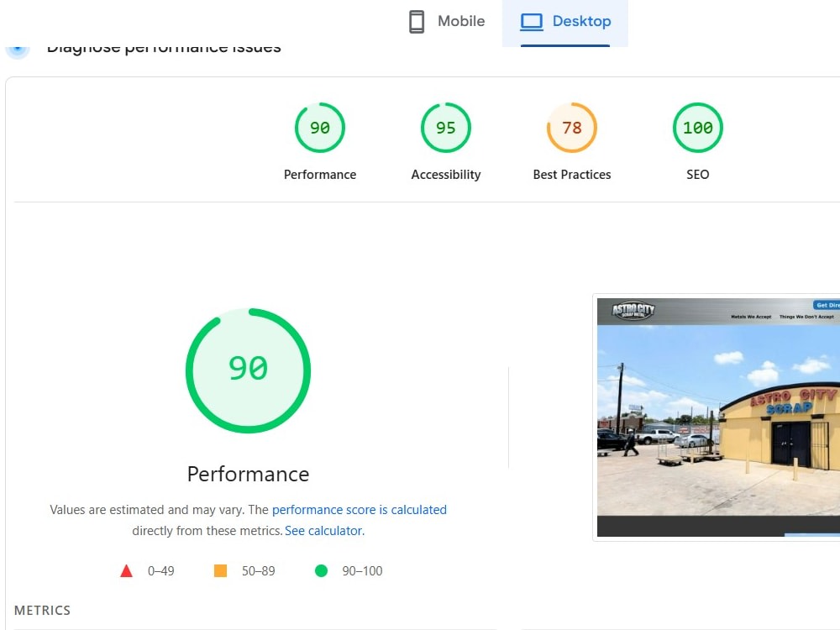The height and width of the screenshot is (630, 840).
Task: Click the '0–49' legend text
Action: tap(160, 571)
